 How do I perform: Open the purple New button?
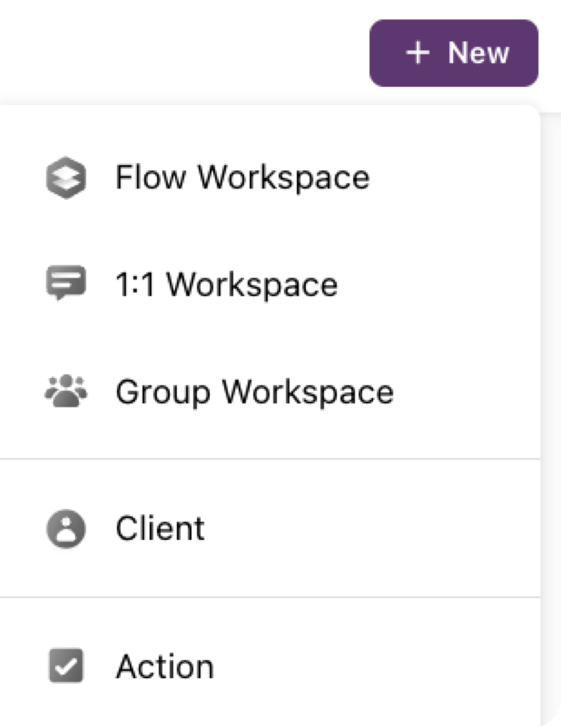(x=454, y=53)
